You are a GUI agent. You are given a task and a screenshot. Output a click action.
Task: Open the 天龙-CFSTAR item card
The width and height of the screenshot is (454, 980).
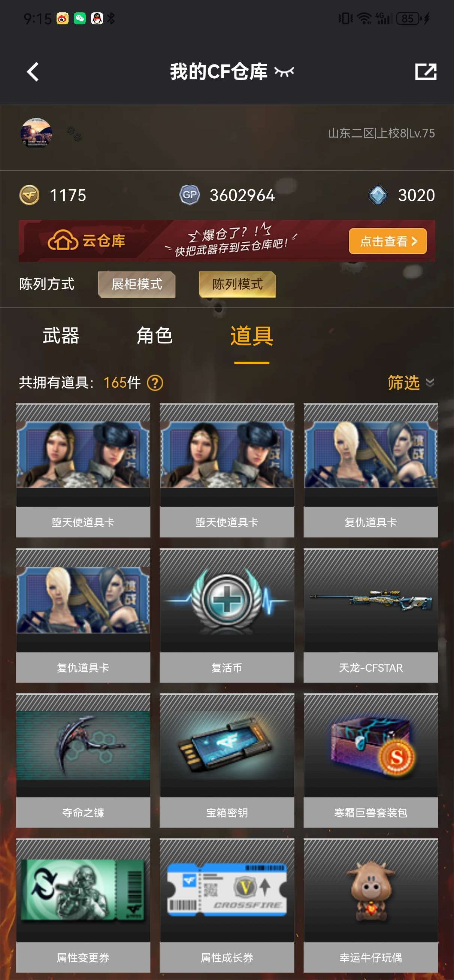click(371, 615)
